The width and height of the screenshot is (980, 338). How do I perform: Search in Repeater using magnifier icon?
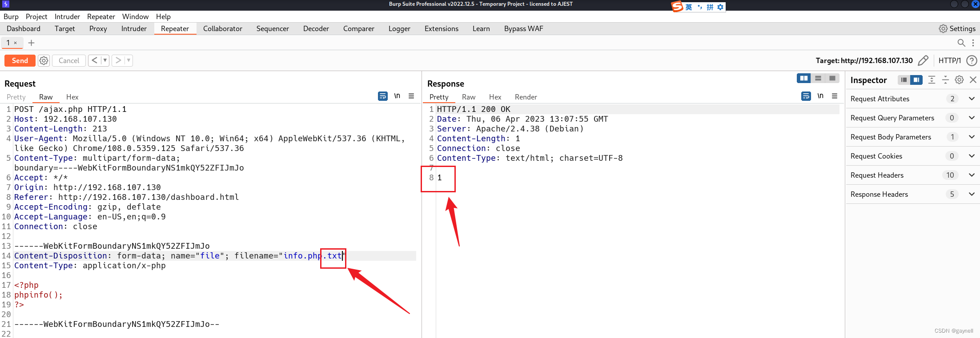point(961,43)
